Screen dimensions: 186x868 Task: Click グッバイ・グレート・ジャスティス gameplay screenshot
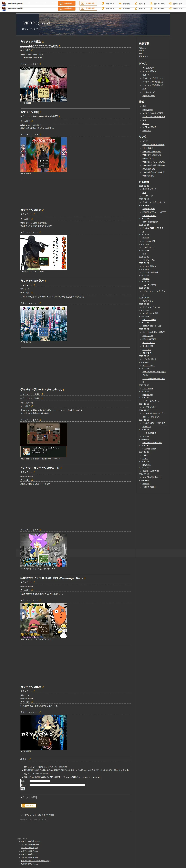(x=44, y=440)
